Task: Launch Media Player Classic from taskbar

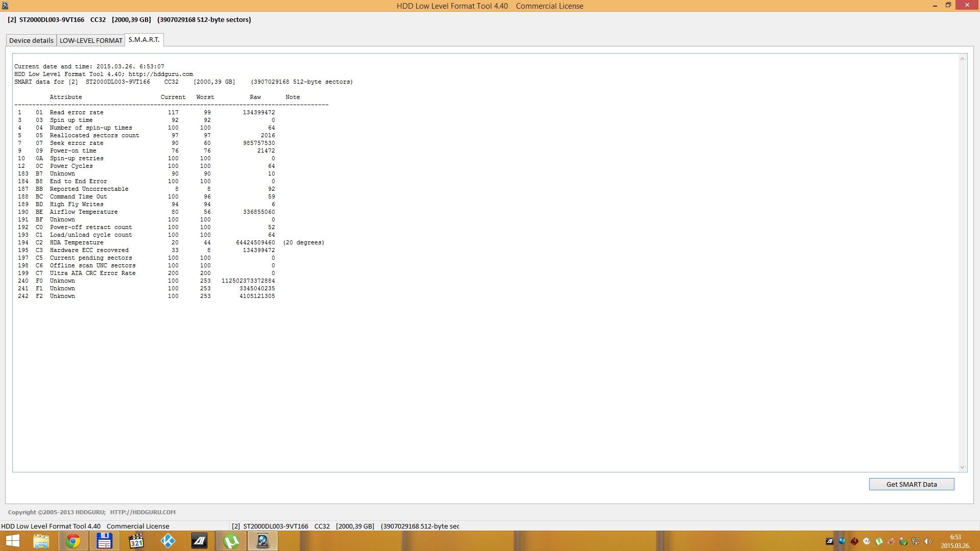Action: point(136,541)
